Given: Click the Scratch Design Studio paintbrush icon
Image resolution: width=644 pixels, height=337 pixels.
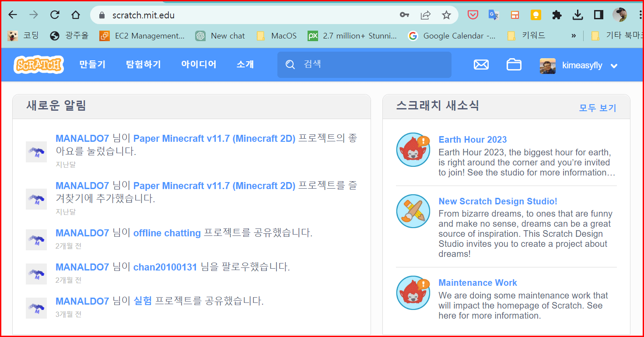Looking at the screenshot, I should (413, 211).
